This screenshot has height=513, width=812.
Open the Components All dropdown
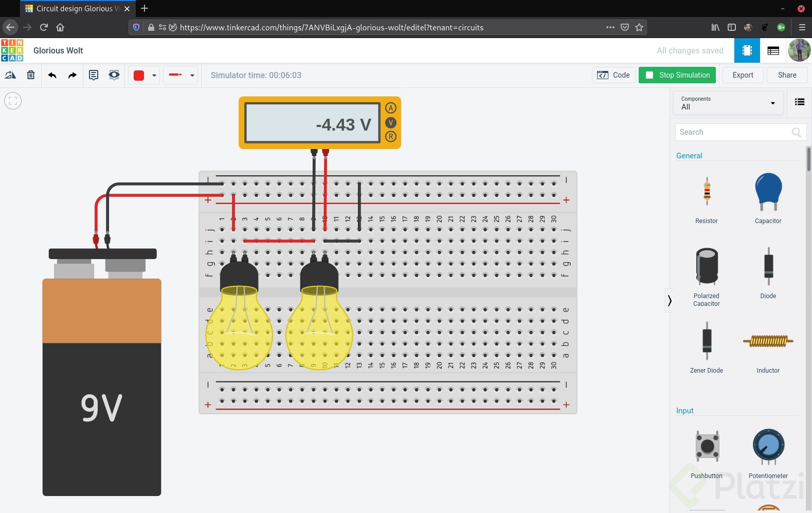[x=728, y=103]
